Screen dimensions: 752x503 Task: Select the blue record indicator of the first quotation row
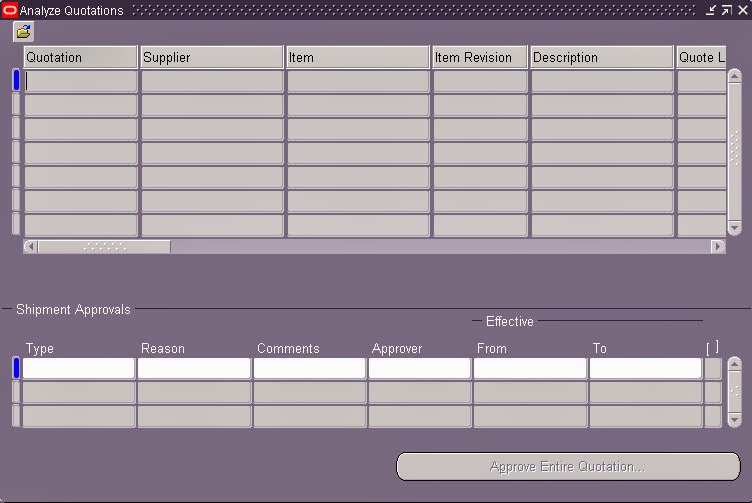(x=16, y=80)
